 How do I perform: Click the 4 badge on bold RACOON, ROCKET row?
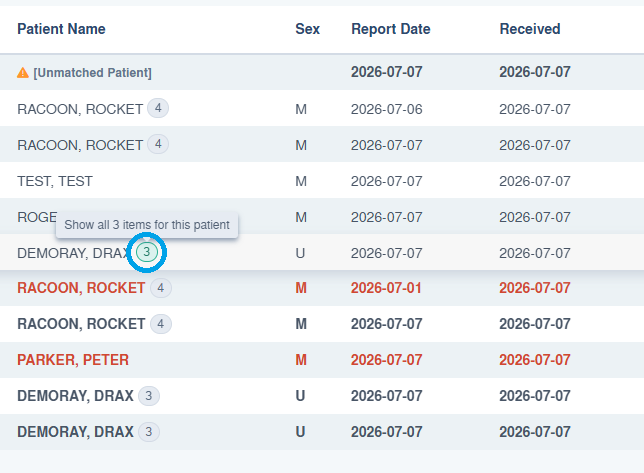[x=161, y=324]
